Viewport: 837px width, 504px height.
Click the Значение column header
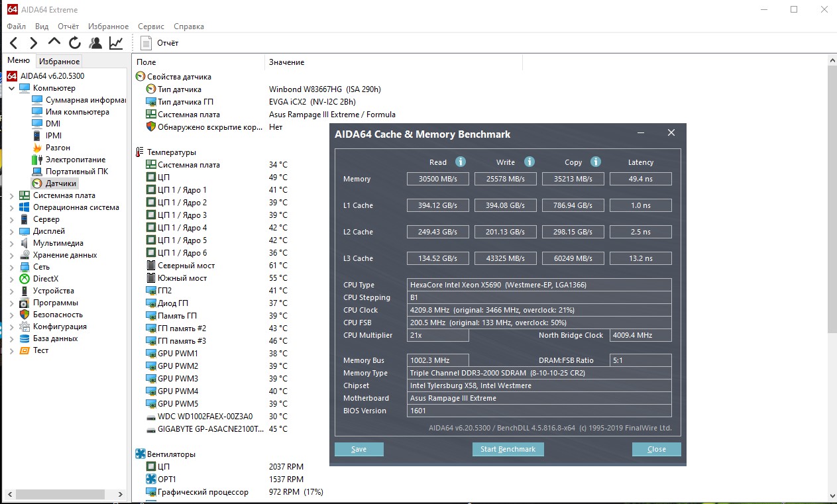[394, 62]
